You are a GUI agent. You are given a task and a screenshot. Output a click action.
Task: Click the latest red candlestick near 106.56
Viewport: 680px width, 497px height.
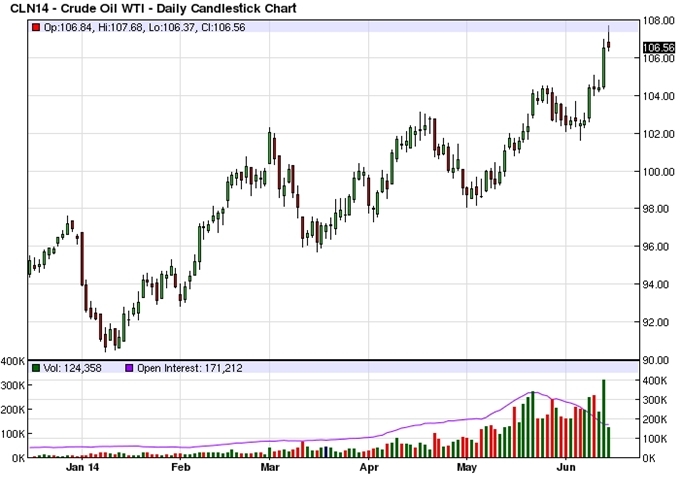[x=608, y=44]
